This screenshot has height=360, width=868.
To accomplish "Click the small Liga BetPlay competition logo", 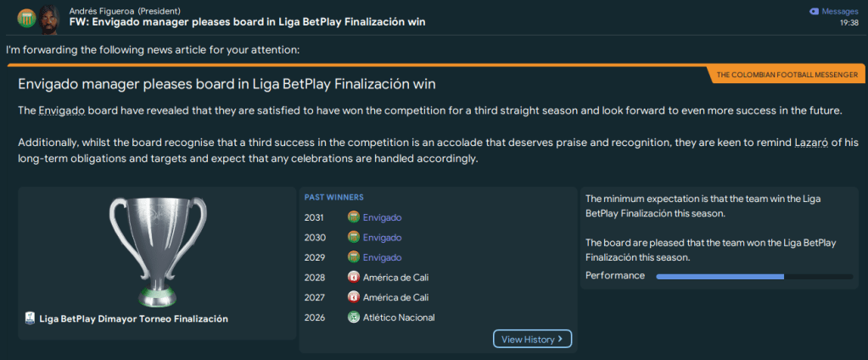I will pos(31,319).
